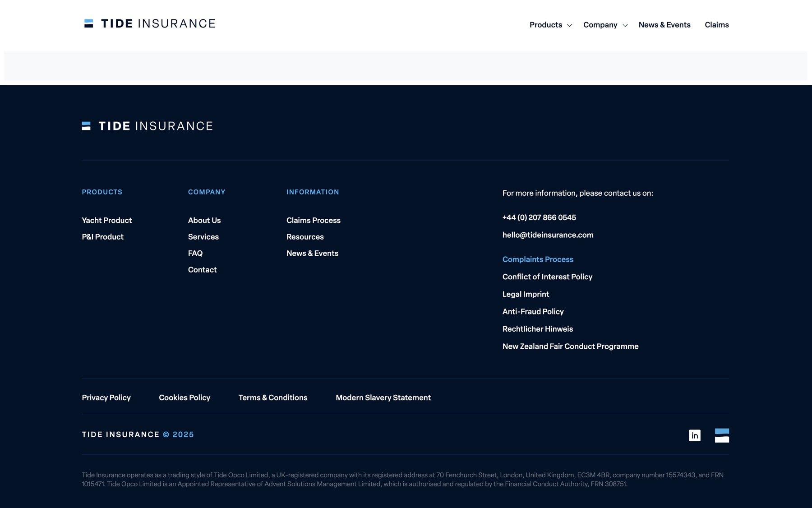Expand the Company dropdown chevron in header
The height and width of the screenshot is (508, 812).
pyautogui.click(x=625, y=25)
